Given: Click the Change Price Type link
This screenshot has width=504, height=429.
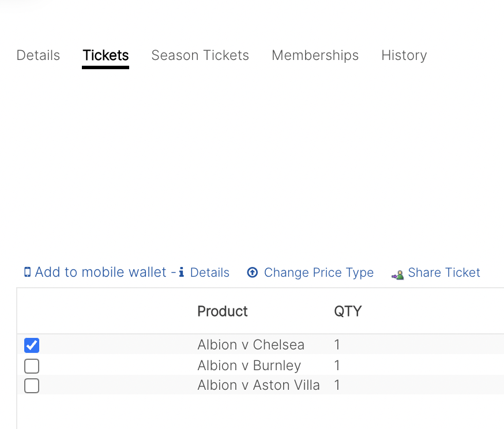Looking at the screenshot, I should pos(319,273).
